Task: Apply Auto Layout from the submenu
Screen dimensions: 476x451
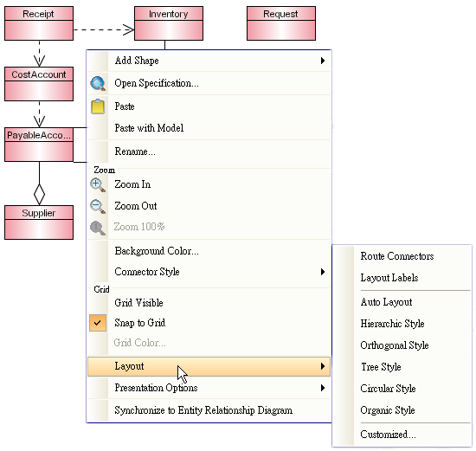Action: [x=402, y=302]
